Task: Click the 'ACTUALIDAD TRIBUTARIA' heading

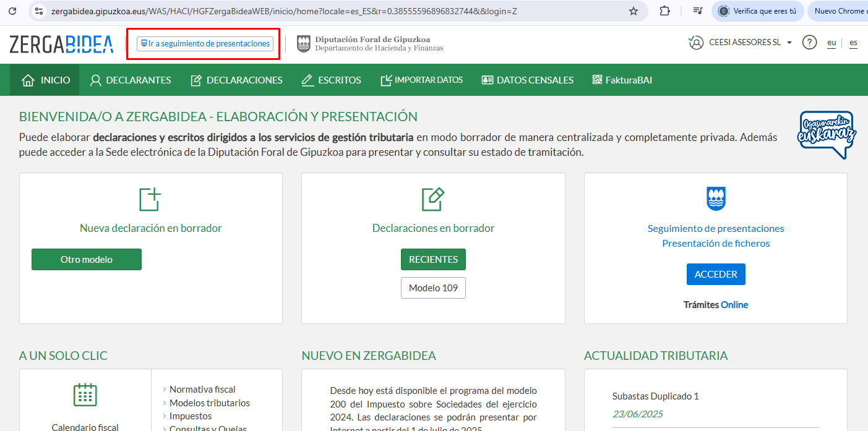Action: (x=656, y=356)
